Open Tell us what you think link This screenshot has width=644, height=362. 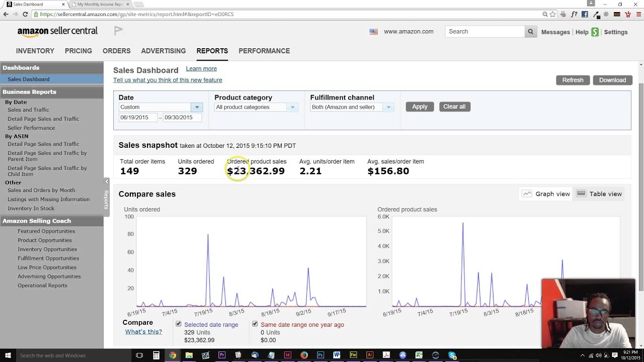pos(168,80)
